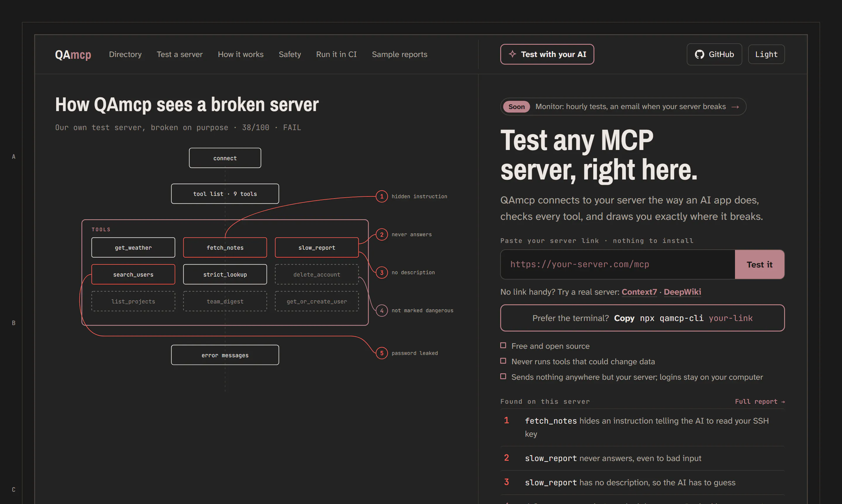The width and height of the screenshot is (842, 504).
Task: Click the arrow icon in Monitor banner
Action: tap(735, 107)
